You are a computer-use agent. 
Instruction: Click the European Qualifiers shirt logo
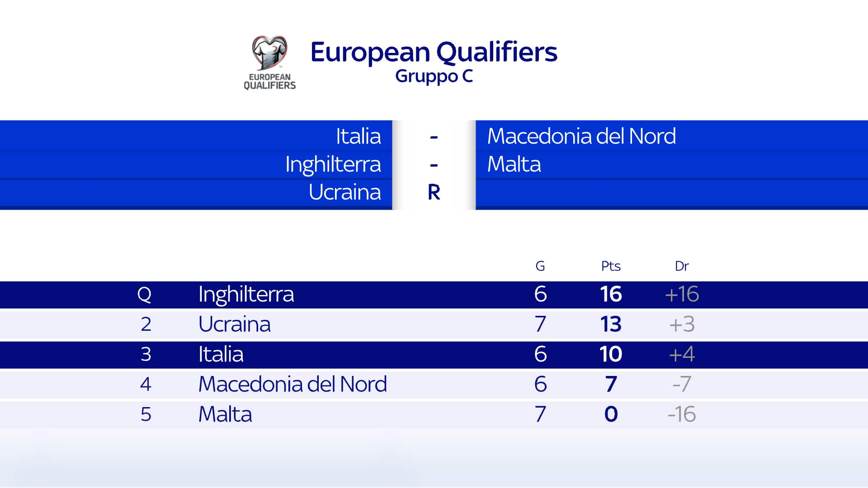[269, 62]
